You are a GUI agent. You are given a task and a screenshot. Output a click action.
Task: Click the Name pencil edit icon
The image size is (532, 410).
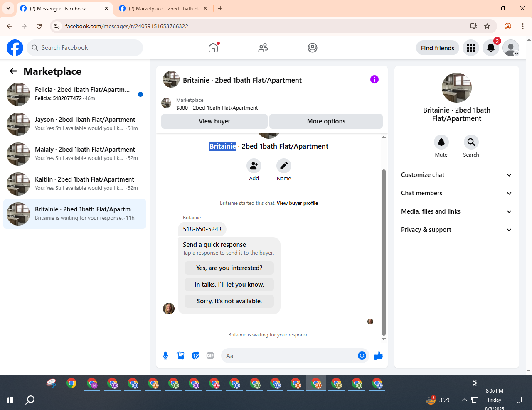[x=284, y=166]
